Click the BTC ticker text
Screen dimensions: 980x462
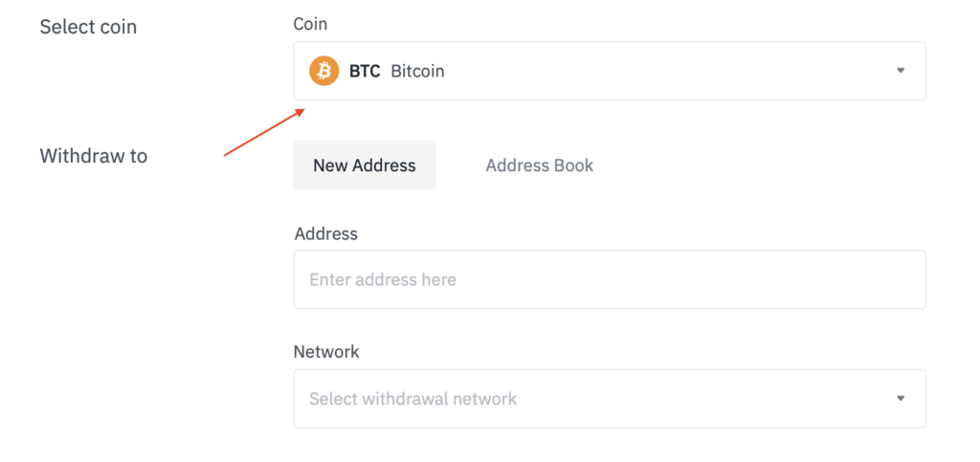pos(365,71)
